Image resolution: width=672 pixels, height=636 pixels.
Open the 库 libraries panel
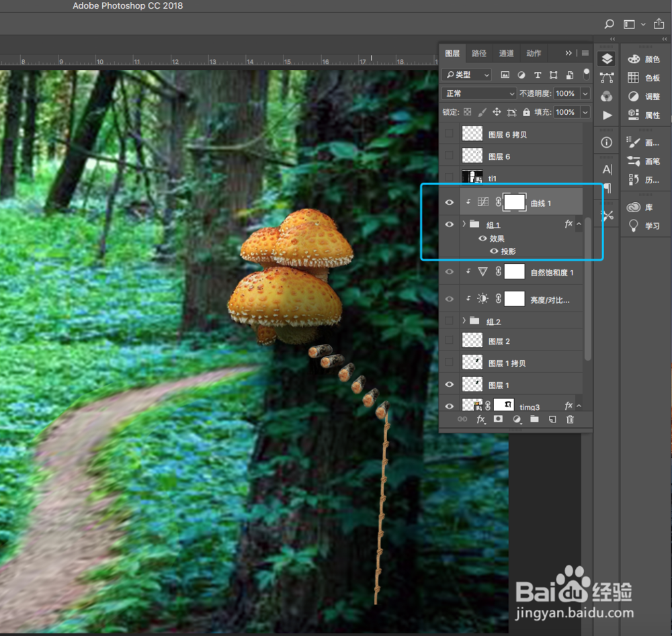[x=640, y=208]
